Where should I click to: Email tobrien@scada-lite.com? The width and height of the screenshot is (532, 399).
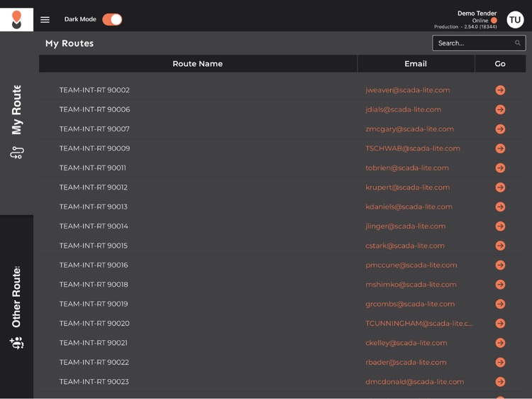coord(407,168)
